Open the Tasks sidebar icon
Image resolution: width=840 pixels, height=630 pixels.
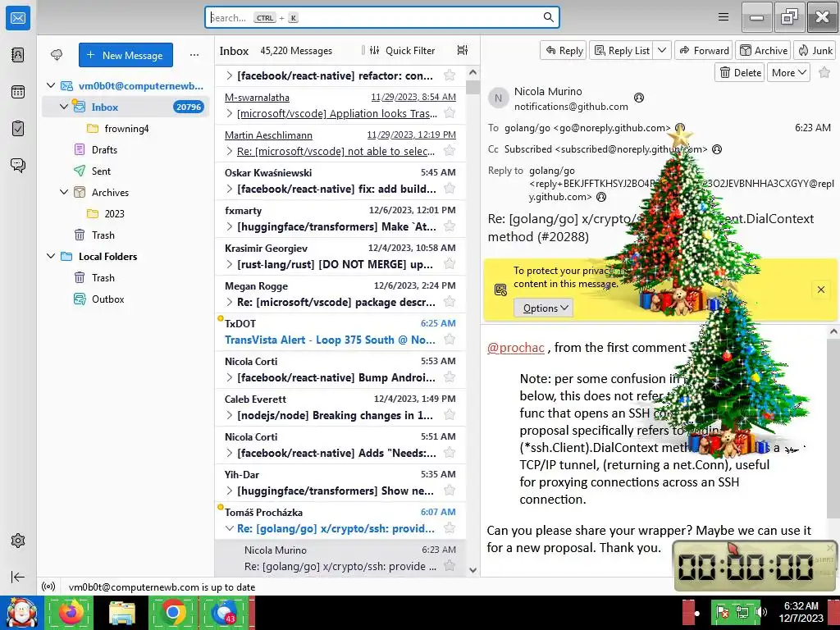[x=18, y=129]
